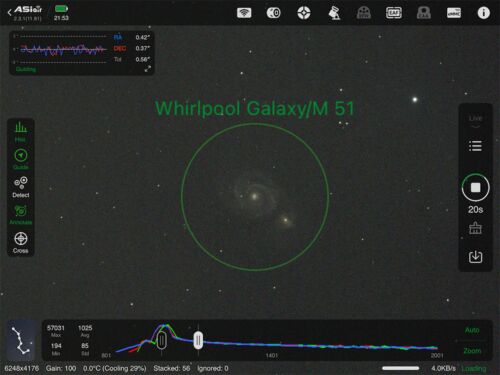Enable the Cross hair overlay
The width and height of the screenshot is (500, 375).
[21, 243]
